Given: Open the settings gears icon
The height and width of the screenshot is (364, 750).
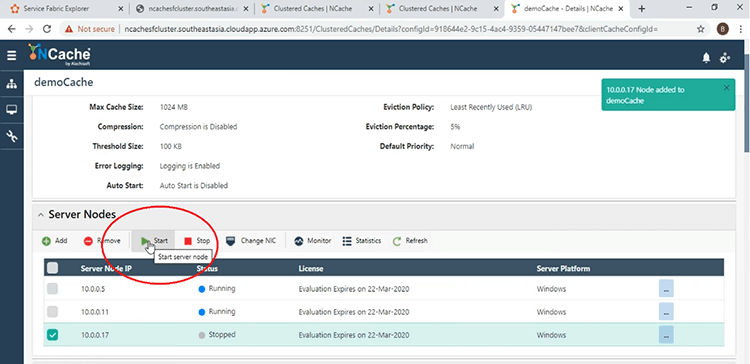Looking at the screenshot, I should [x=725, y=58].
